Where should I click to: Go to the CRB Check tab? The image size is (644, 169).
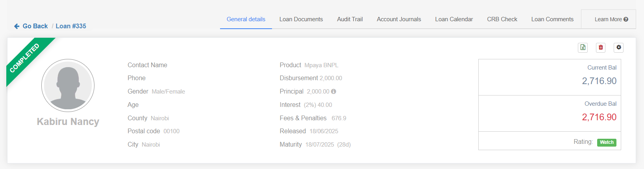502,19
